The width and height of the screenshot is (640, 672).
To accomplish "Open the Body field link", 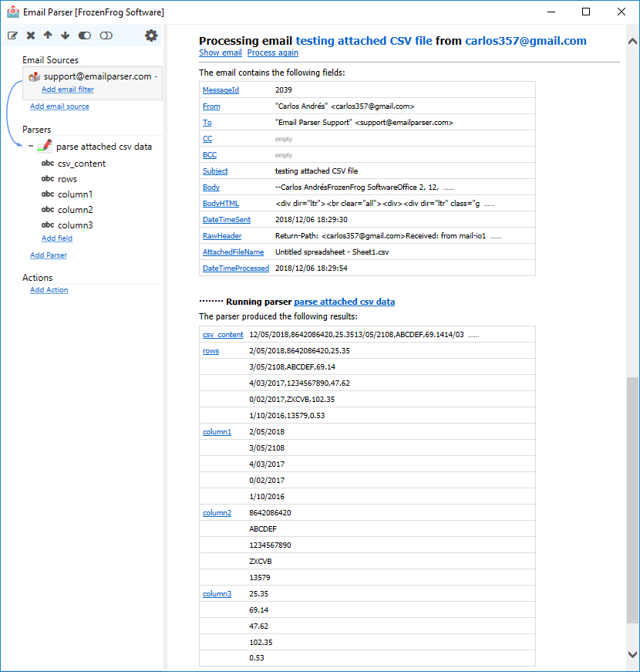I will [211, 187].
